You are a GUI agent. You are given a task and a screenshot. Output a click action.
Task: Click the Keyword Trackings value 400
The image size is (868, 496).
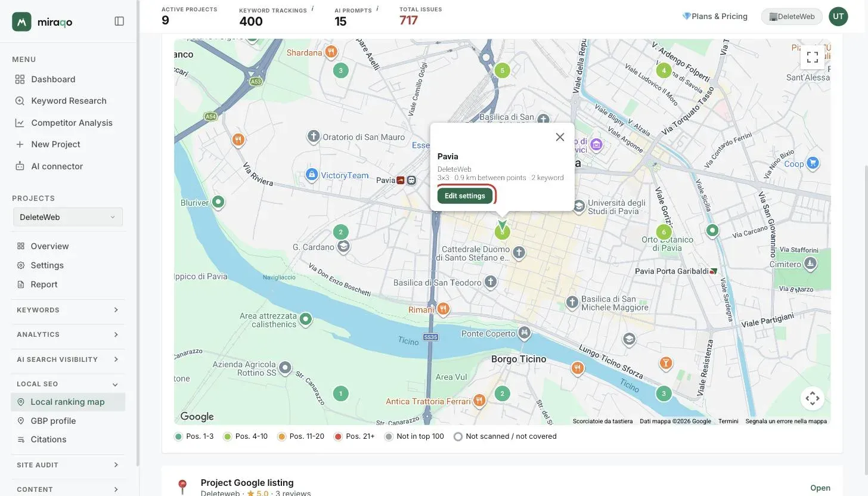251,21
